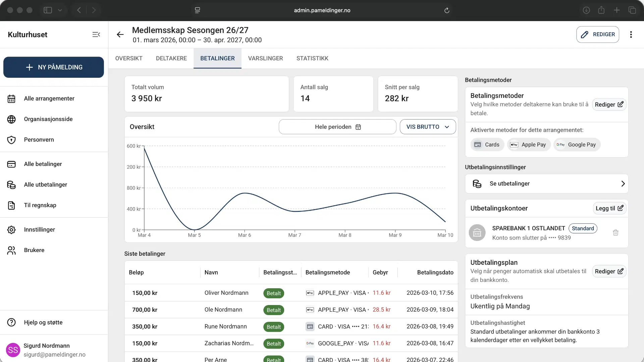Switch to the STATISTIKK tab
Screen dimensions: 644x362
(312, 58)
